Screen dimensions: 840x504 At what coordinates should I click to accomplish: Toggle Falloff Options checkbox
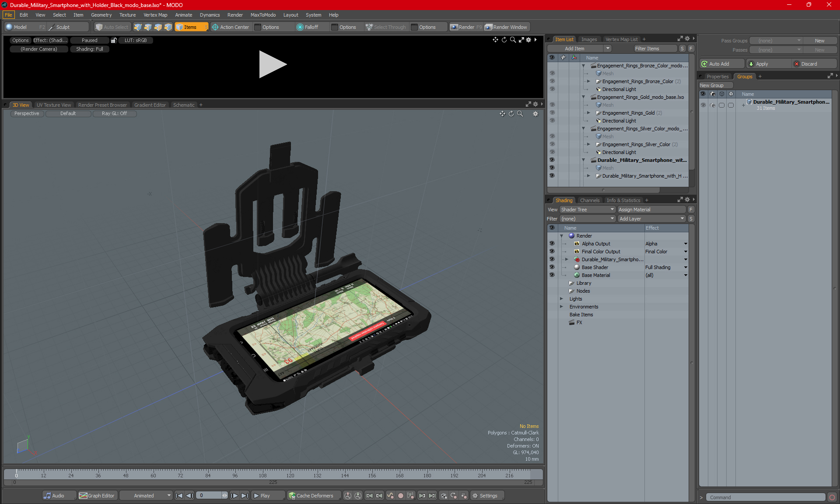(x=335, y=27)
